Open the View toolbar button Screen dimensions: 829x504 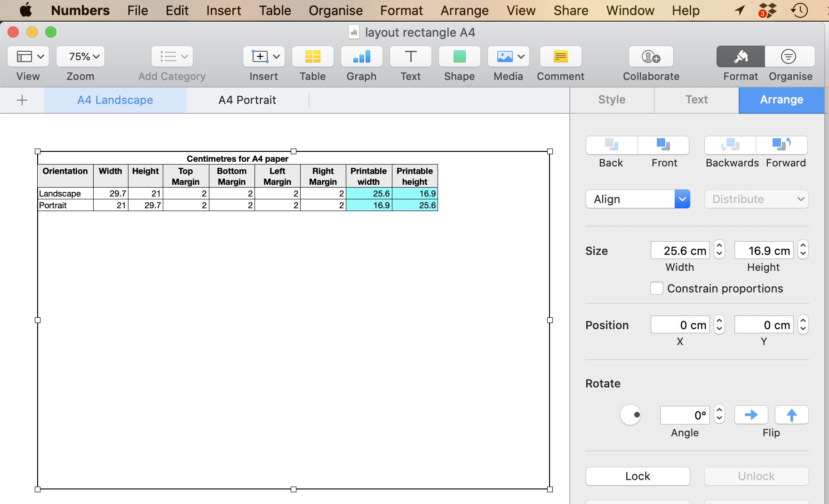[x=28, y=57]
